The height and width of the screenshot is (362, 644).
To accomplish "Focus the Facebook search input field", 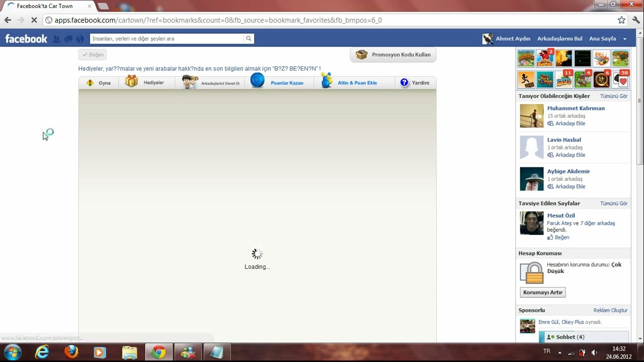I will (167, 39).
